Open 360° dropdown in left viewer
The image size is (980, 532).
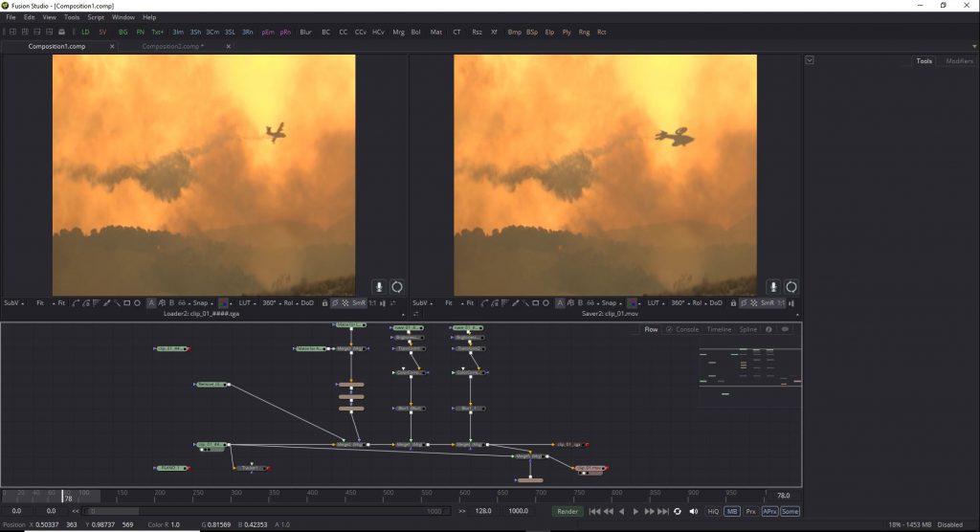[271, 303]
